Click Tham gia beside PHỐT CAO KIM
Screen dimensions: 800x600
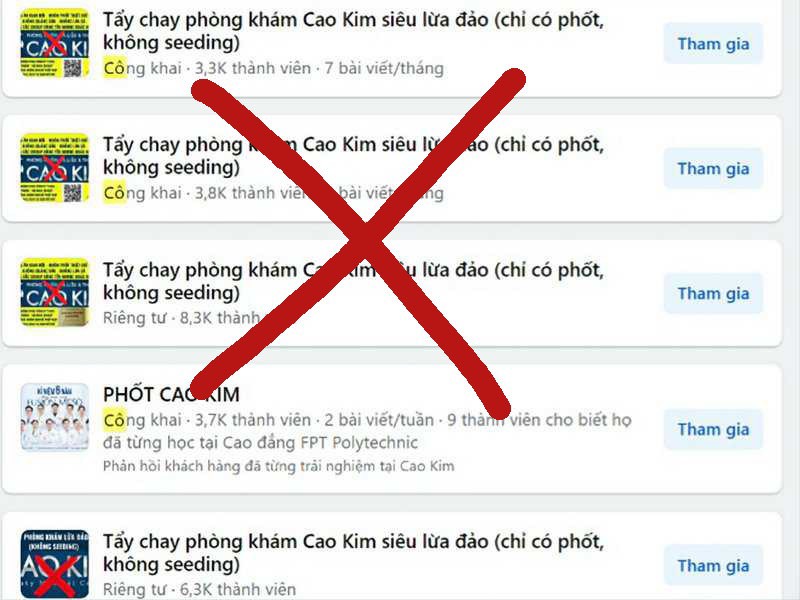713,430
